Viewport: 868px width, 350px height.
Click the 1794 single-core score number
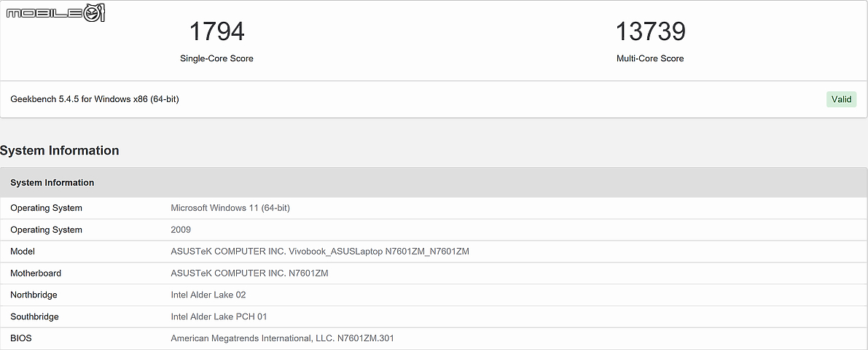pyautogui.click(x=216, y=31)
